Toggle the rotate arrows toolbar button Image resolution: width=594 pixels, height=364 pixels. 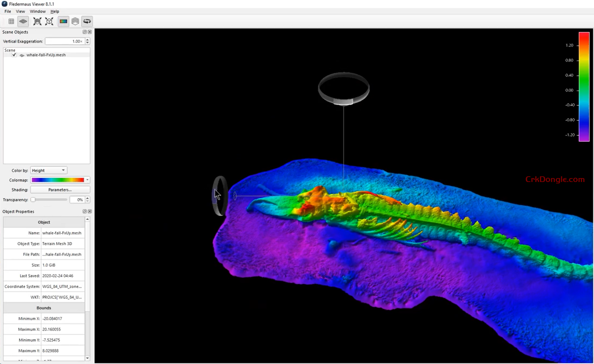click(87, 21)
